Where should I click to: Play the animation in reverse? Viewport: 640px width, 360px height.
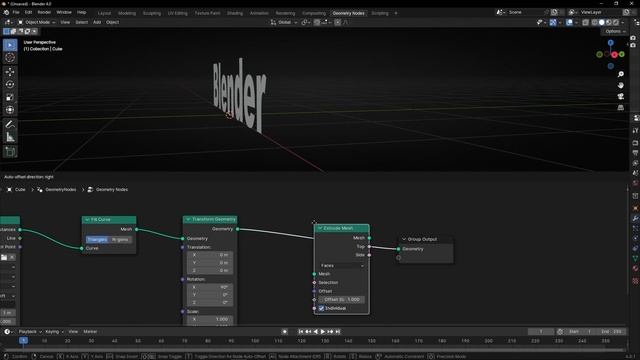click(x=316, y=332)
